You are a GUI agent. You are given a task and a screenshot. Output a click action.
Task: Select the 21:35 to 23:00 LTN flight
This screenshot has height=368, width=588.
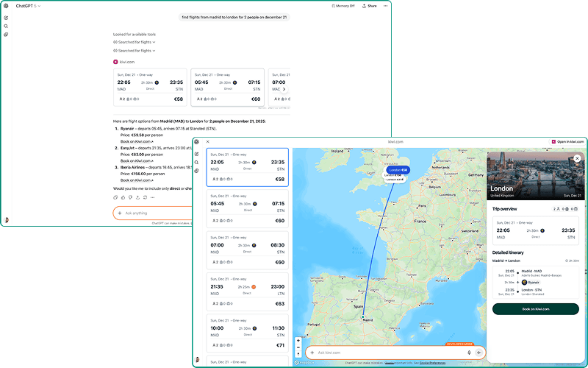(x=248, y=291)
